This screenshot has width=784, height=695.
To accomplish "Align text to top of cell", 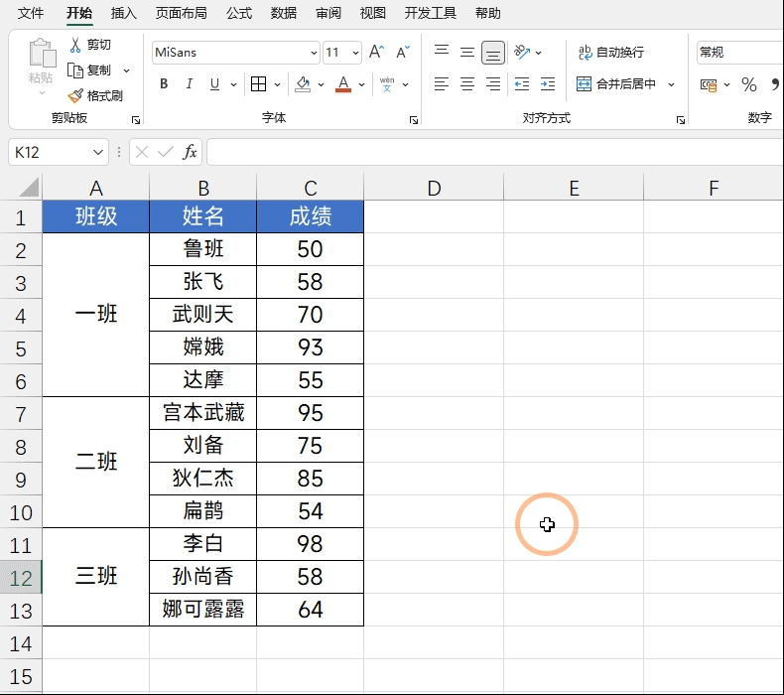I will click(441, 52).
